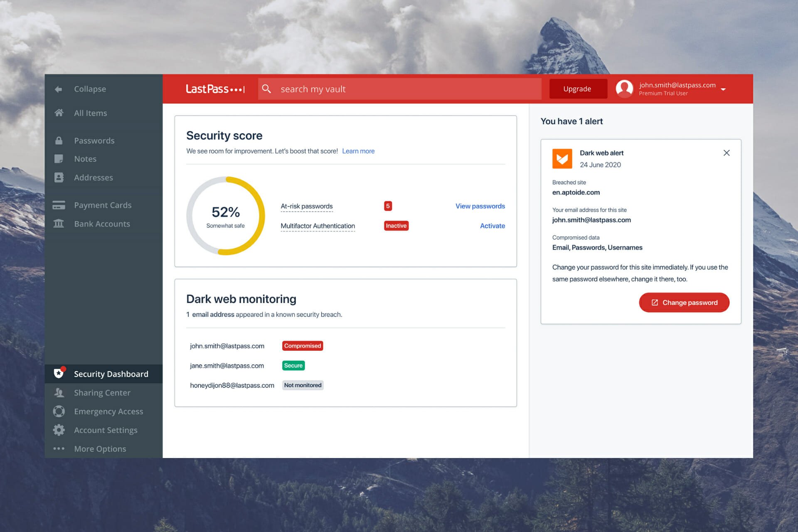The height and width of the screenshot is (532, 798).
Task: Click the Passwords lock icon
Action: (59, 140)
